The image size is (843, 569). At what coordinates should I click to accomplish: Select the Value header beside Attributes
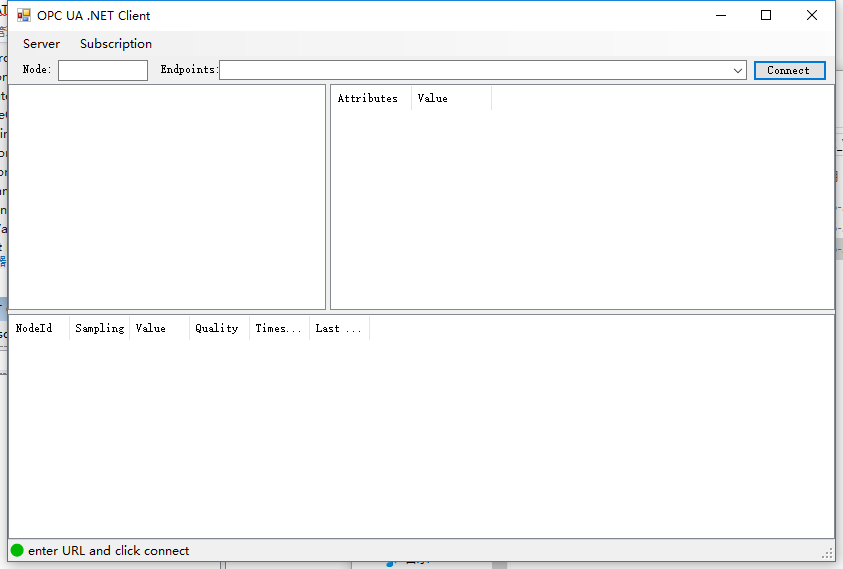click(452, 98)
